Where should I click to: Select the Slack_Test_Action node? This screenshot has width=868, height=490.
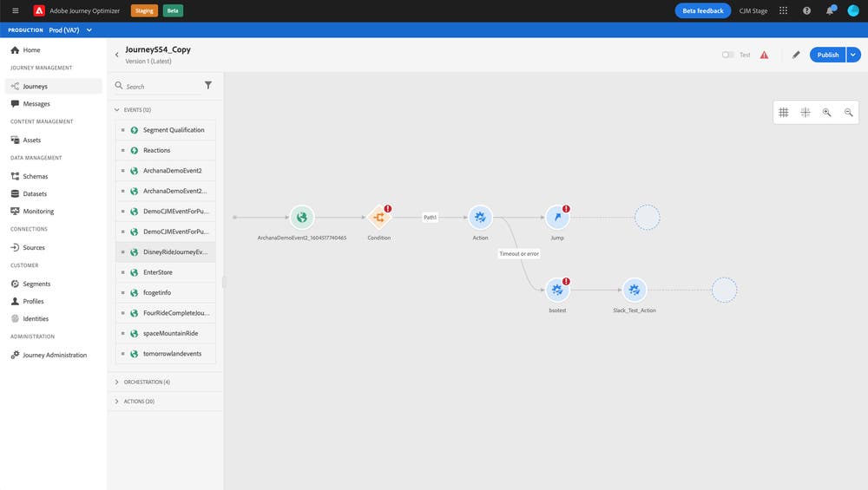pos(635,290)
